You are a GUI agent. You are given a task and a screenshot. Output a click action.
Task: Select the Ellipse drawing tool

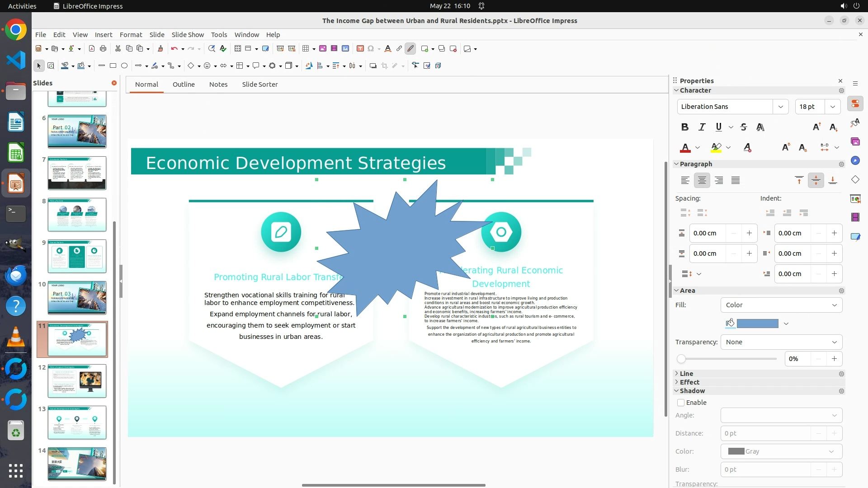[x=124, y=66]
